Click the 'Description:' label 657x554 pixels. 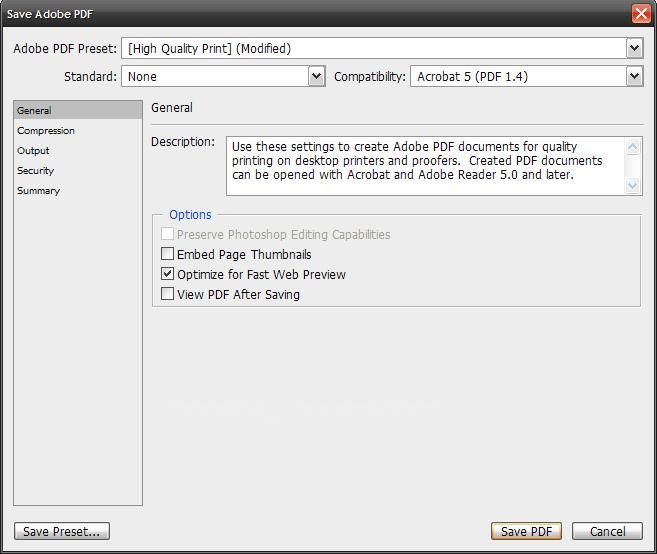[183, 142]
